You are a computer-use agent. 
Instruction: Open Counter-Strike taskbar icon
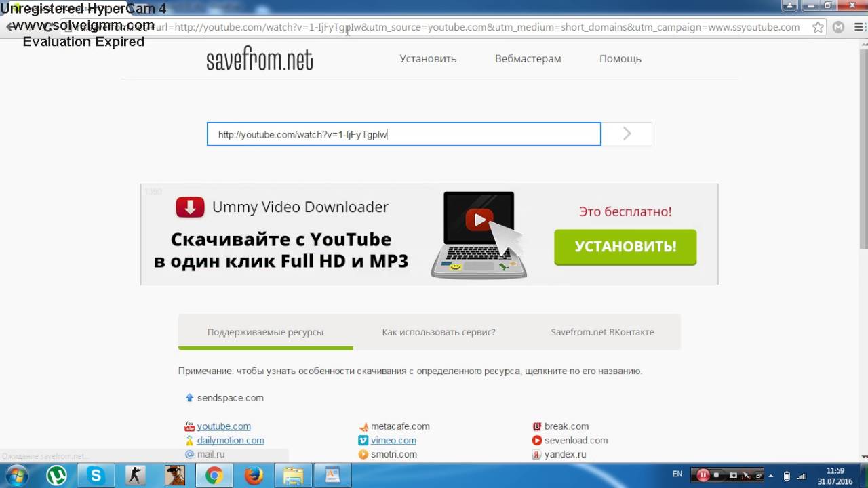coord(135,476)
